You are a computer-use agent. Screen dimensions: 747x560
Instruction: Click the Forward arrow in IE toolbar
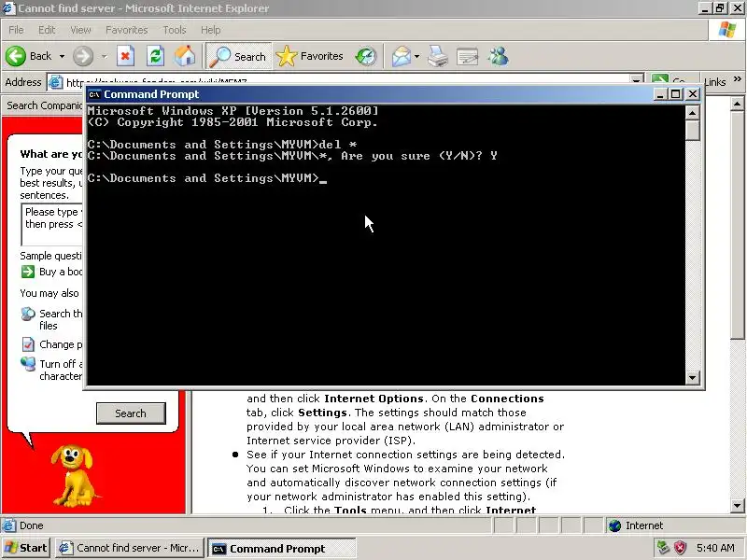(x=83, y=56)
